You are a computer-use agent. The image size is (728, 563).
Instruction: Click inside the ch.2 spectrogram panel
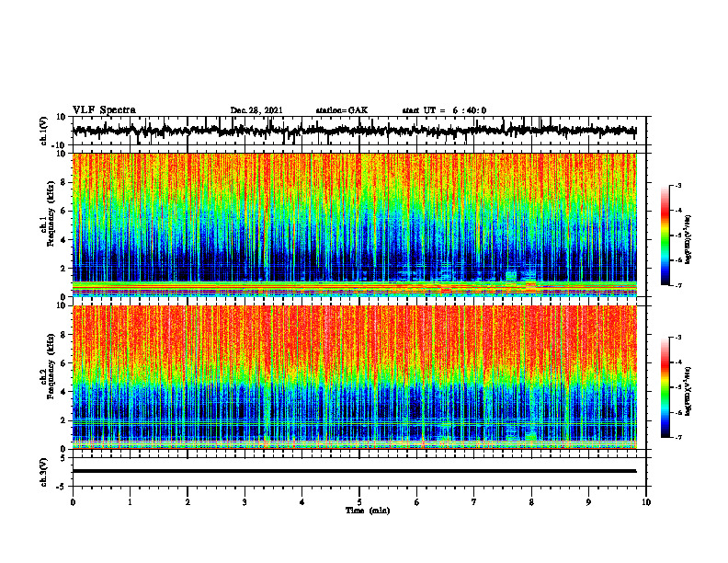click(x=354, y=377)
